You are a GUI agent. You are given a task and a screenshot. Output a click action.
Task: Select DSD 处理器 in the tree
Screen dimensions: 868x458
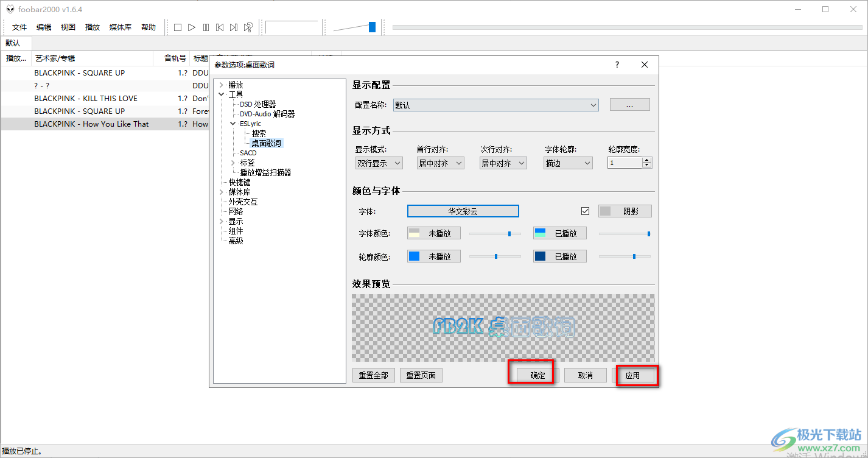[x=258, y=104]
